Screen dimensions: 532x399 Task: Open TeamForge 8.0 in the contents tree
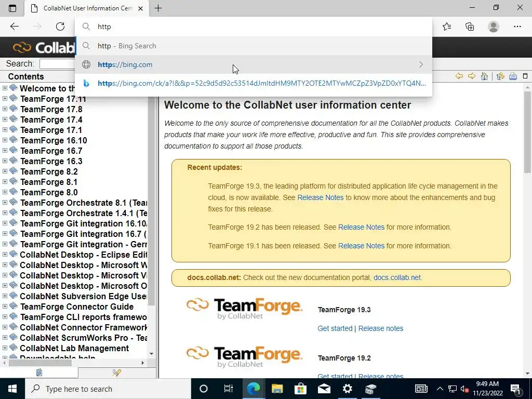click(x=49, y=192)
